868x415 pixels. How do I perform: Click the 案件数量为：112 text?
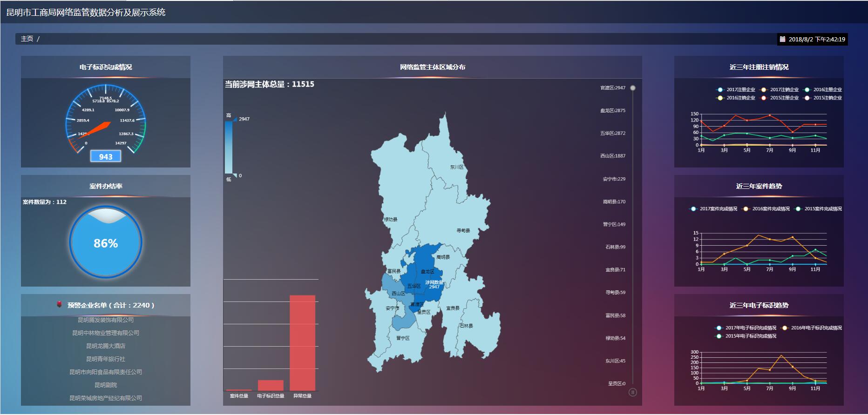[x=45, y=202]
